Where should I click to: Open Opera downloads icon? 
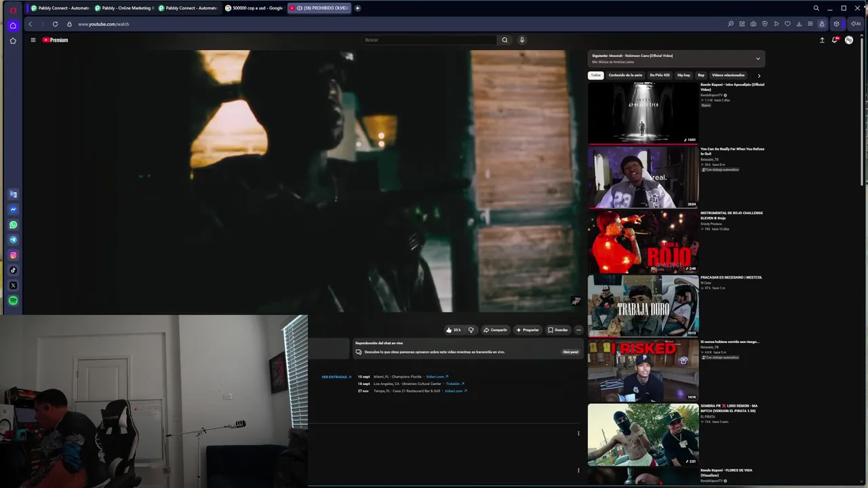(x=799, y=24)
